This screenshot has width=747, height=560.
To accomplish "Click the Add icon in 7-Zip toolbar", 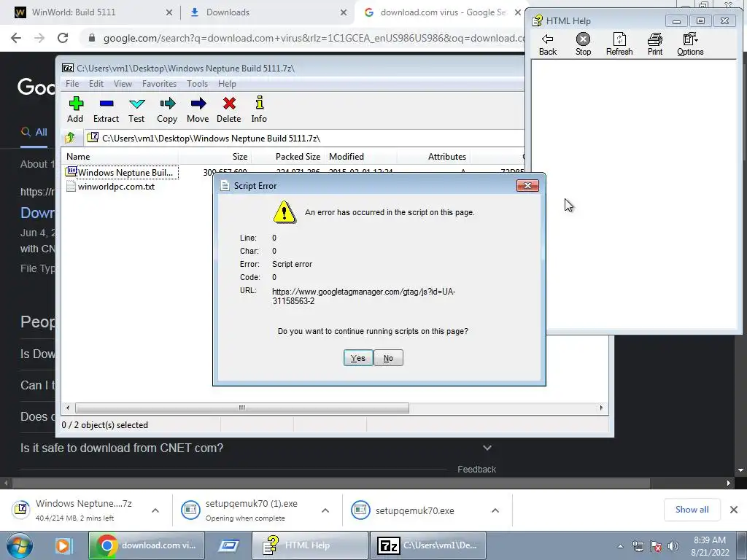I will pyautogui.click(x=75, y=104).
